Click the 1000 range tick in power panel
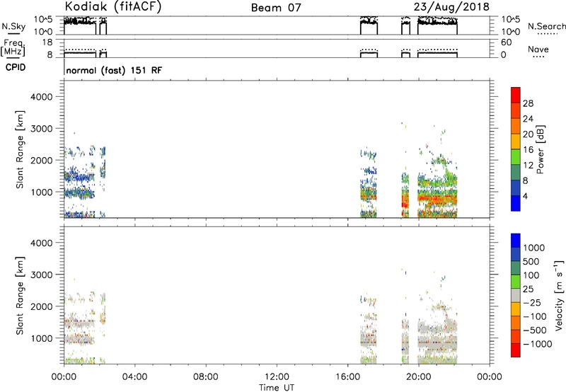 [41, 192]
